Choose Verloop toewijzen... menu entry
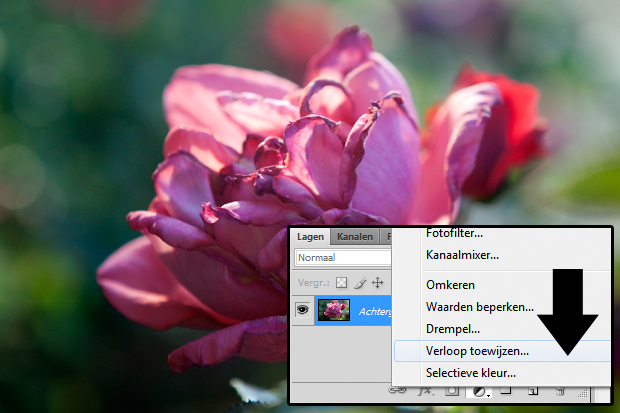This screenshot has width=620, height=413. [501, 351]
